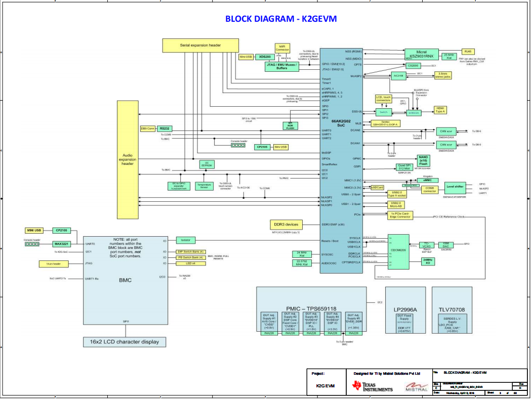Select the COM8 connector block

[x=430, y=190]
